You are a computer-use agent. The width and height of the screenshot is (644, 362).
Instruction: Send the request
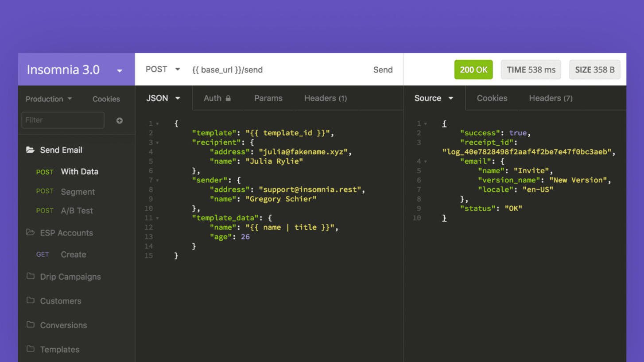click(383, 69)
